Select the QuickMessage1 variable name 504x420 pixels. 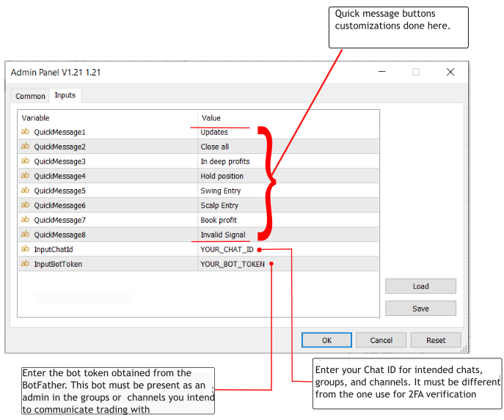point(59,132)
